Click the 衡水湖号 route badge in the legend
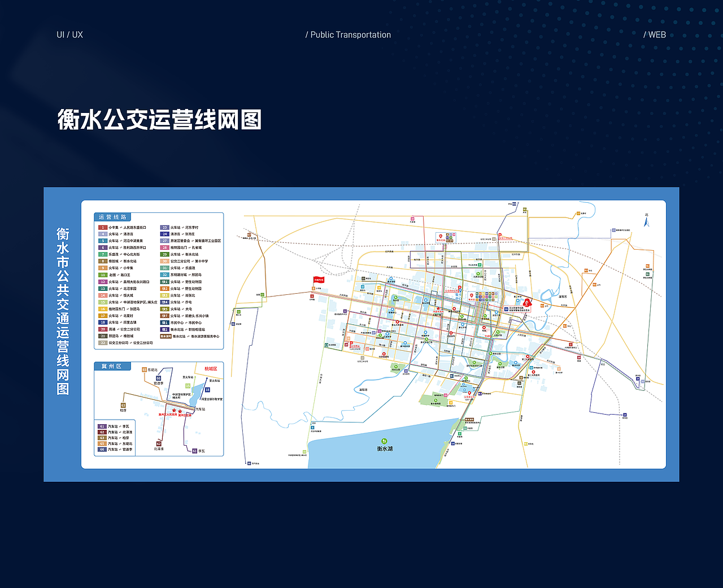This screenshot has width=723, height=588. pyautogui.click(x=166, y=336)
